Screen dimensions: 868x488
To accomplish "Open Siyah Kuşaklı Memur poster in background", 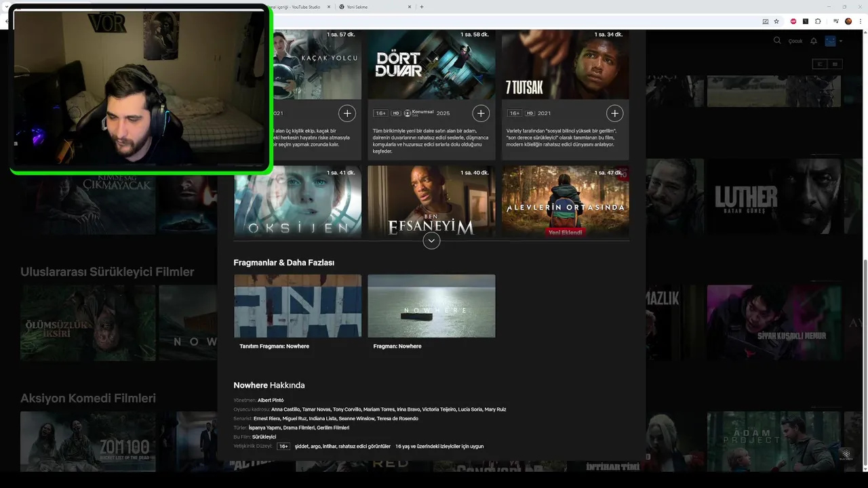I will tap(774, 323).
